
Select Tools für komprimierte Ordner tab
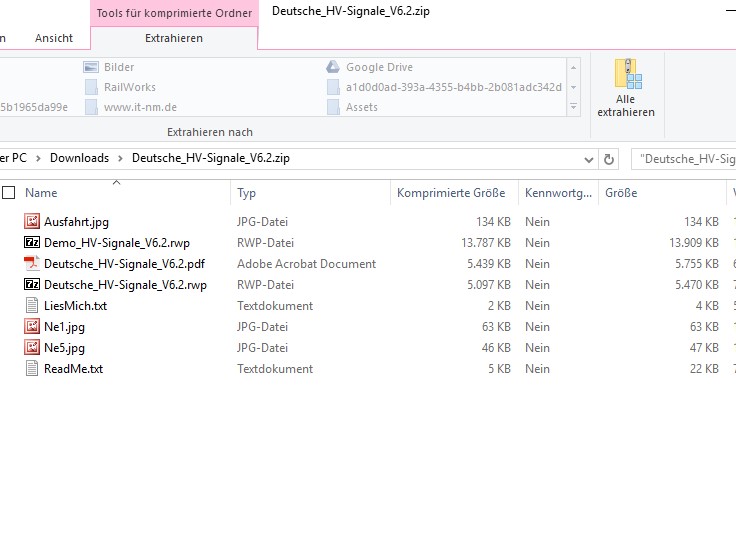pos(174,13)
